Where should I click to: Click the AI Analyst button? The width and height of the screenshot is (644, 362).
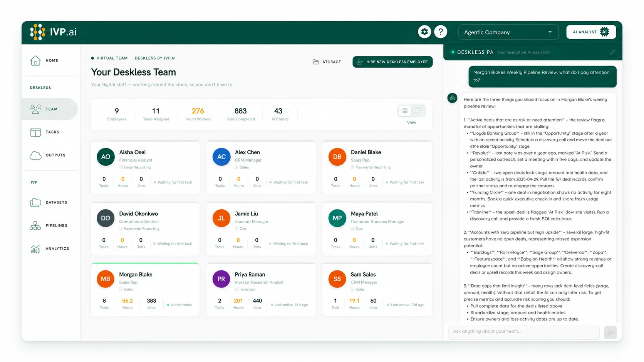(x=591, y=32)
